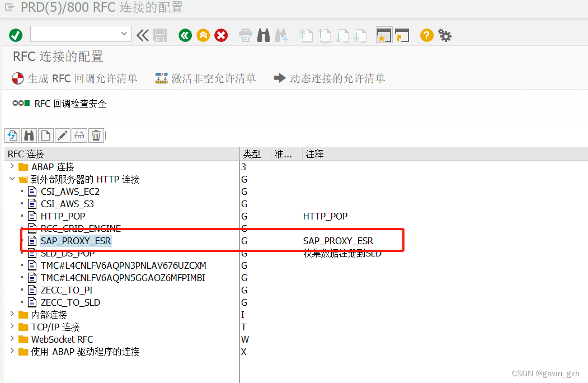Confirm with the green checkmark icon
The height and width of the screenshot is (383, 588).
(15, 35)
